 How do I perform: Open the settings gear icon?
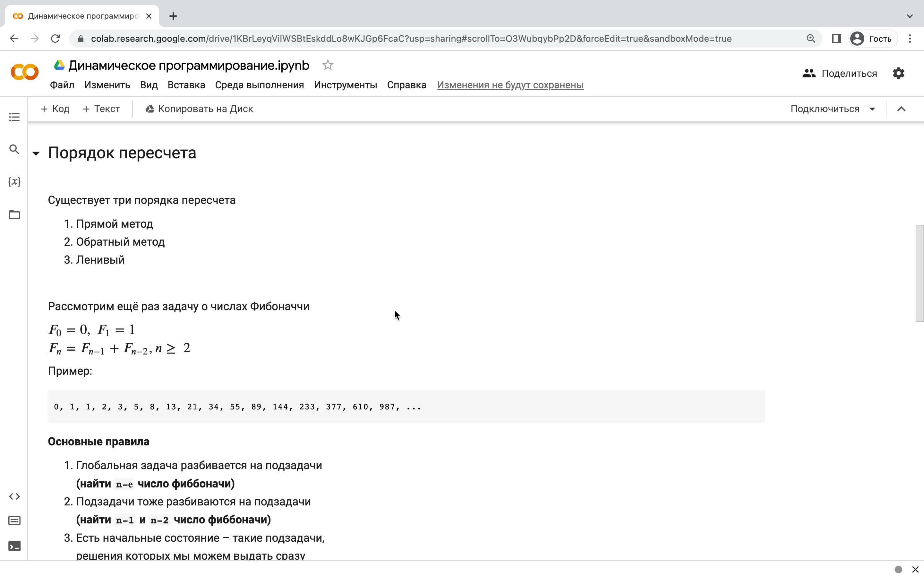898,73
